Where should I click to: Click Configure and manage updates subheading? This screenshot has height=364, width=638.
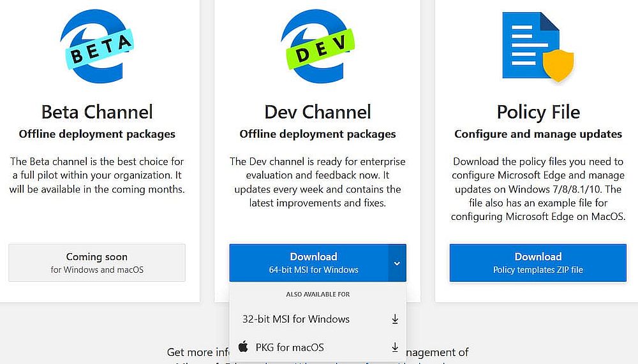click(x=538, y=134)
